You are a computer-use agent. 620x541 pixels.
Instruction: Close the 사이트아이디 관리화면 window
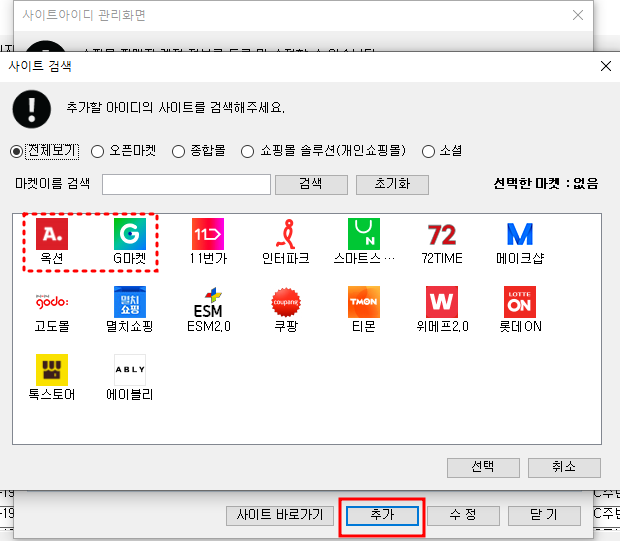(578, 15)
